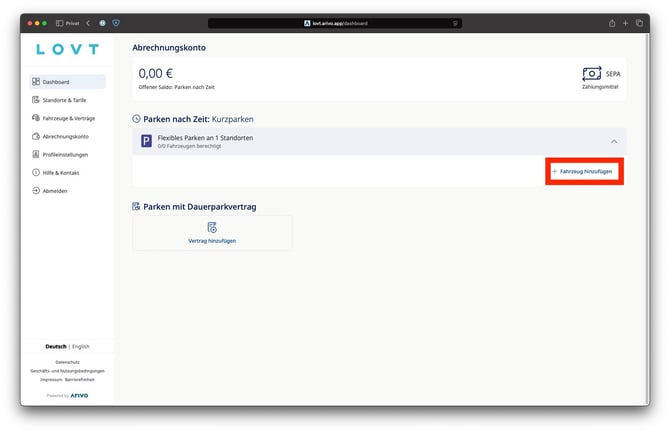The width and height of the screenshot is (670, 433).
Task: Open the Impressum link
Action: click(x=52, y=380)
